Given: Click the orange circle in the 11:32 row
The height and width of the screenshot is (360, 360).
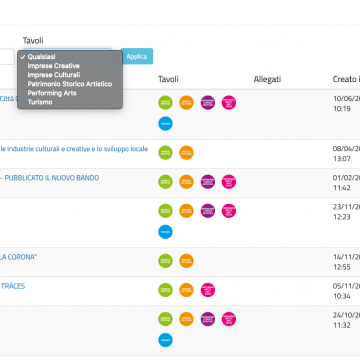Looking at the screenshot, I should pyautogui.click(x=186, y=319).
